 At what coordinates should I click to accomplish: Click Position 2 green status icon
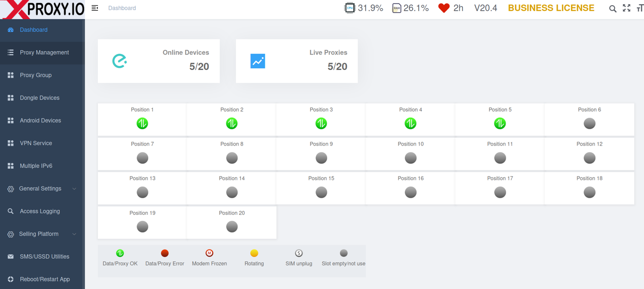coord(232,124)
